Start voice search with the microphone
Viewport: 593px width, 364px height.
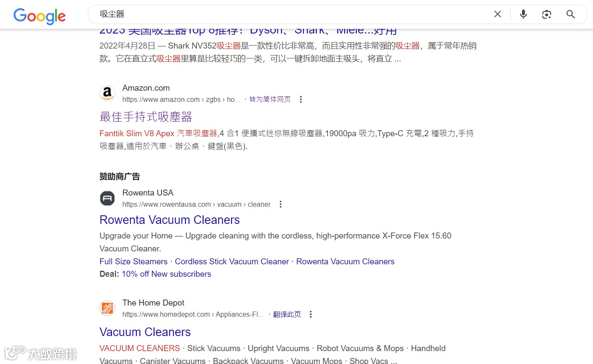tap(523, 14)
